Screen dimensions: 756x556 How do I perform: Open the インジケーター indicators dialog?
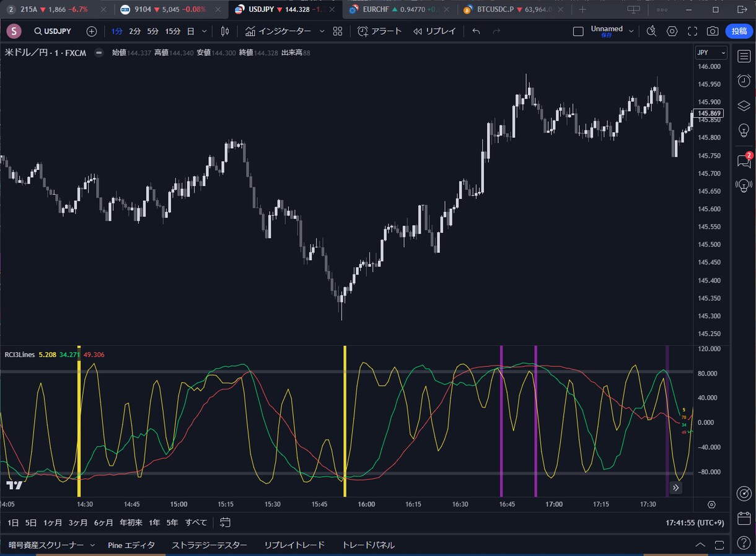[278, 32]
